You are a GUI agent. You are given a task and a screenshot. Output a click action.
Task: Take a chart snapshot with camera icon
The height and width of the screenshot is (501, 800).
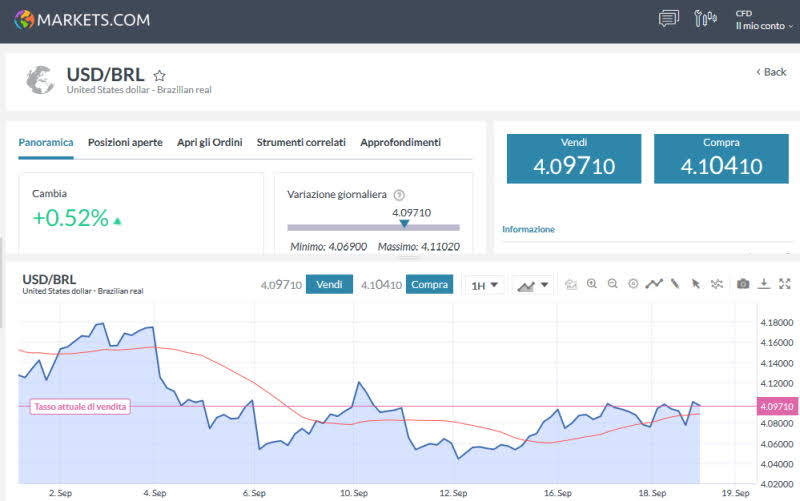click(x=743, y=284)
